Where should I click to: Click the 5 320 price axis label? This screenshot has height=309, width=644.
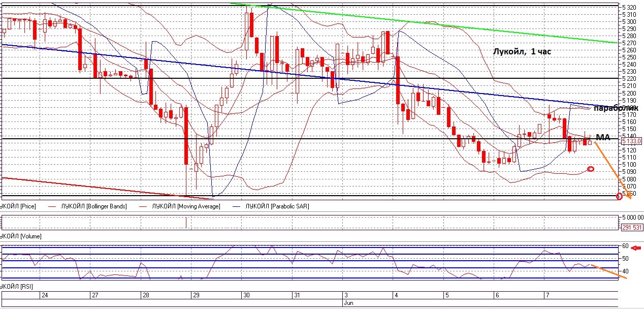pyautogui.click(x=629, y=7)
